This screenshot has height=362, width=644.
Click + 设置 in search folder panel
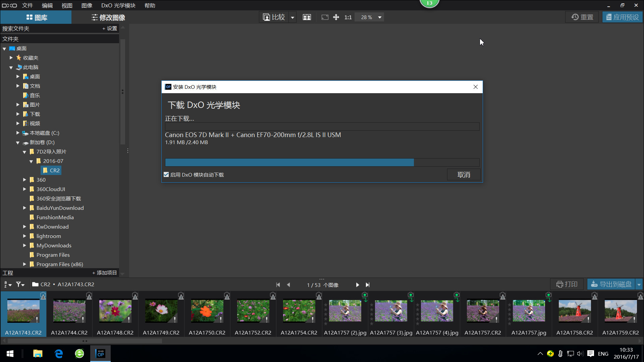pyautogui.click(x=110, y=28)
